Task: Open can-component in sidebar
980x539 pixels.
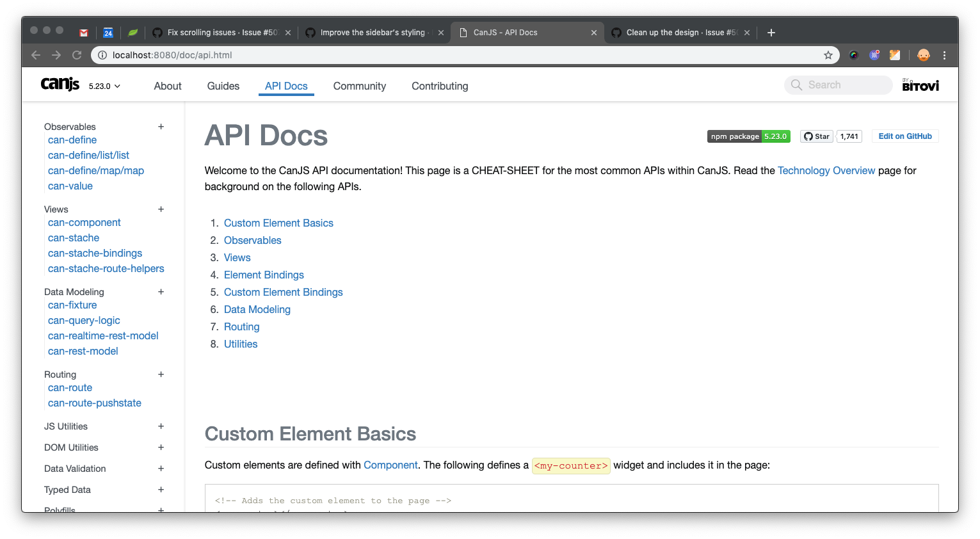Action: pyautogui.click(x=84, y=223)
